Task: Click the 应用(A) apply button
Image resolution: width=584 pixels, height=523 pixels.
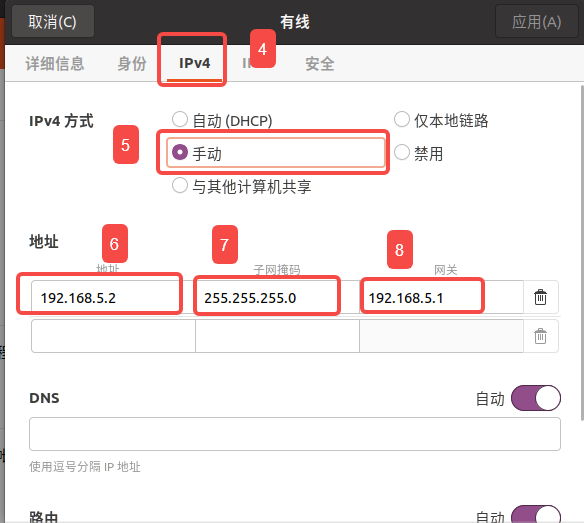Action: (536, 22)
